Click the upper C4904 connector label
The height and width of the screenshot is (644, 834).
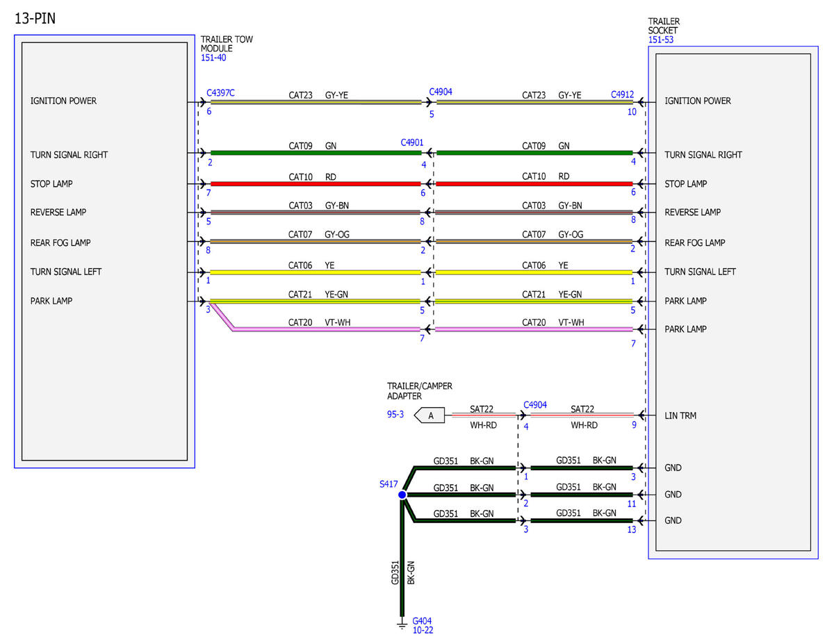[x=441, y=92]
